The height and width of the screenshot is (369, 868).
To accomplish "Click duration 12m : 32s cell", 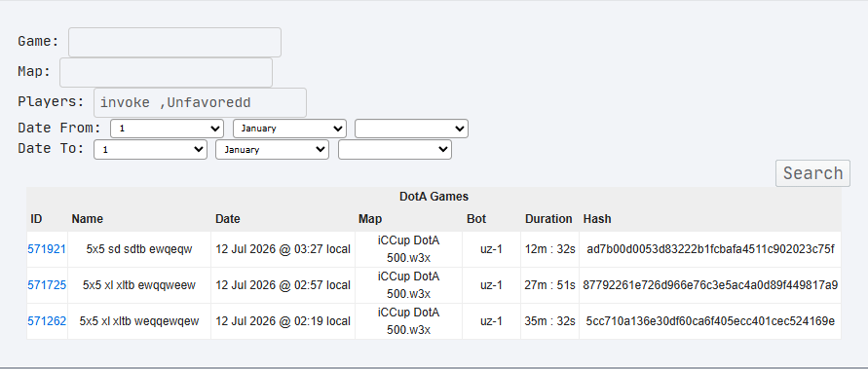I will pos(549,249).
